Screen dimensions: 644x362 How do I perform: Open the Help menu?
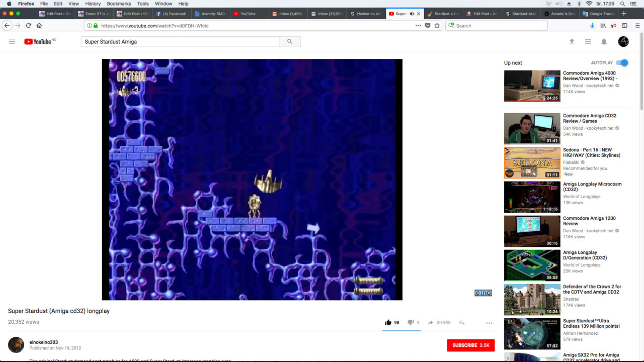click(183, 4)
